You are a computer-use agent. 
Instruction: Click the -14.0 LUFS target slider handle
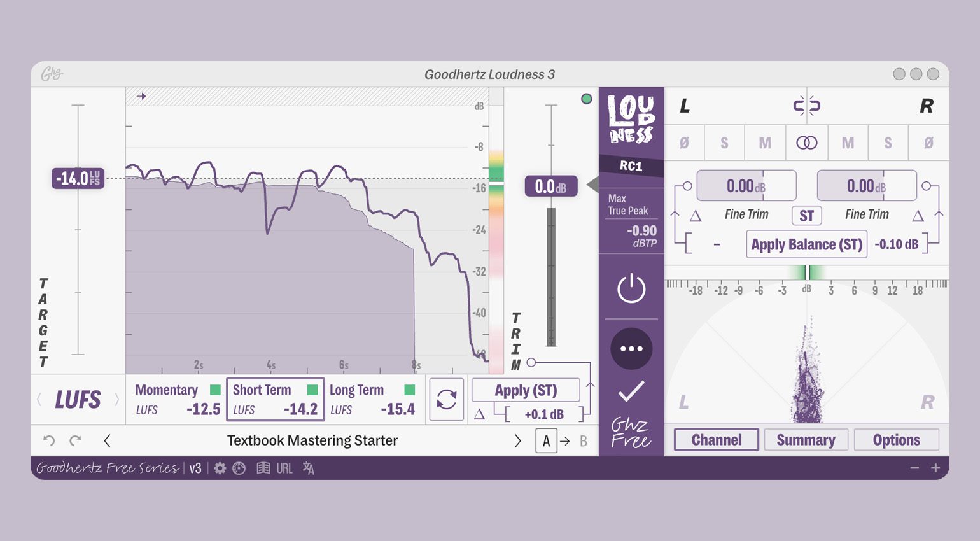[78, 178]
